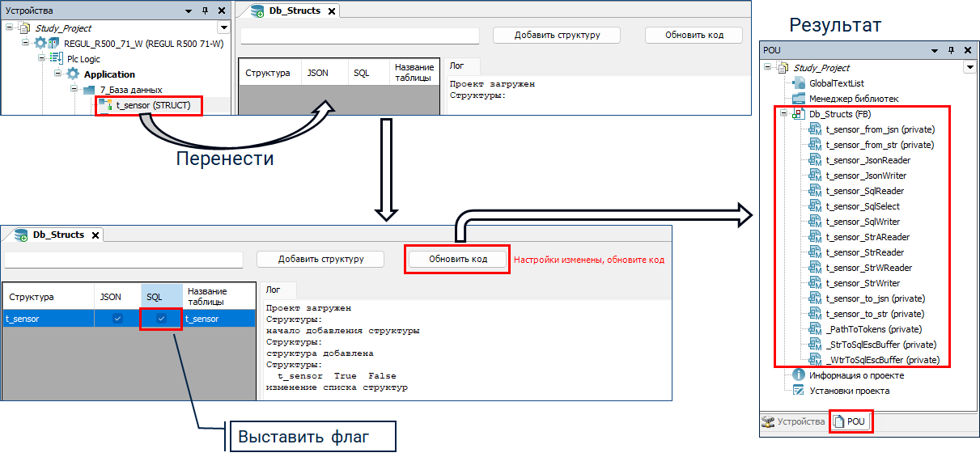The image size is (980, 457).
Task: Click the pin icon in POU panel header
Action: [x=952, y=50]
